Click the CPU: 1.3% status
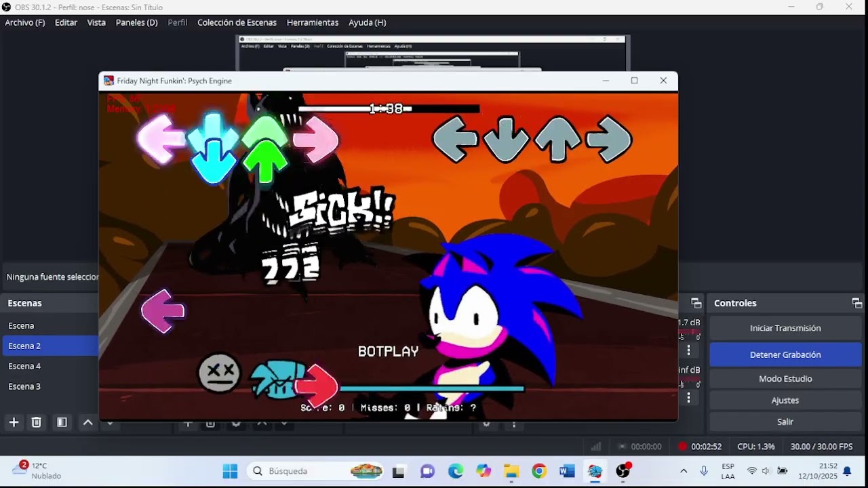This screenshot has height=488, width=868. (x=756, y=447)
